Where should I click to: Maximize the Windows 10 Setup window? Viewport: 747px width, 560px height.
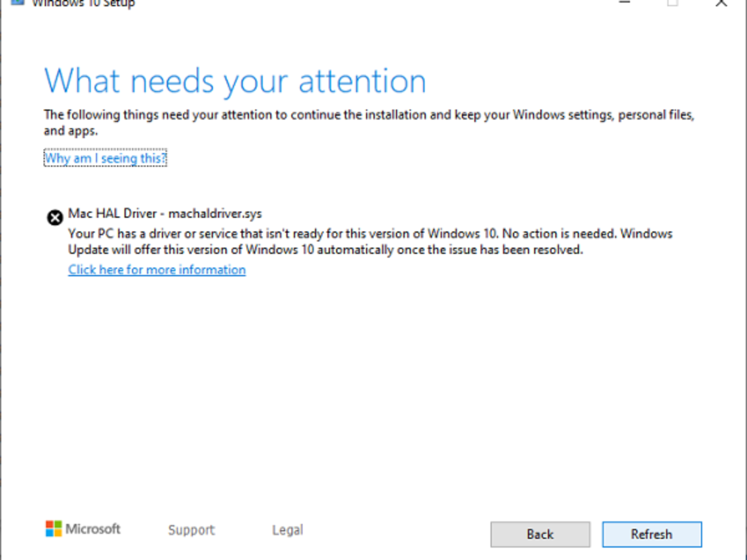pyautogui.click(x=672, y=3)
